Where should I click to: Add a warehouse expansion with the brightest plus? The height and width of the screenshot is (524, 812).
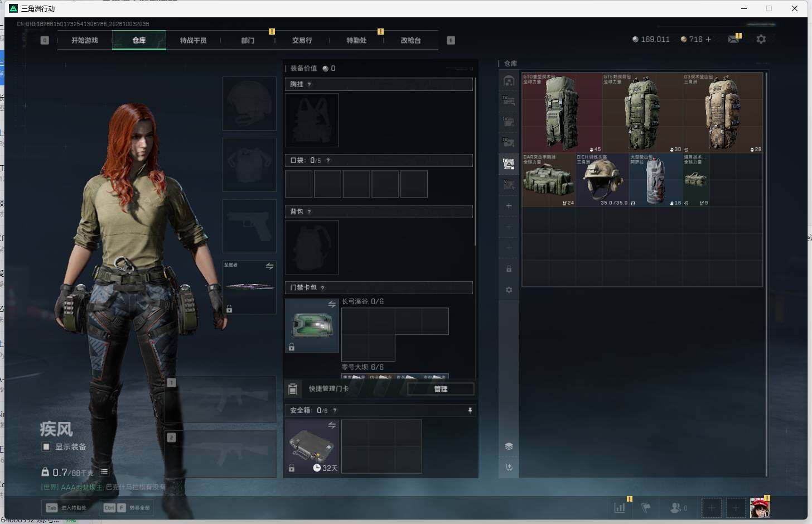[x=509, y=206]
